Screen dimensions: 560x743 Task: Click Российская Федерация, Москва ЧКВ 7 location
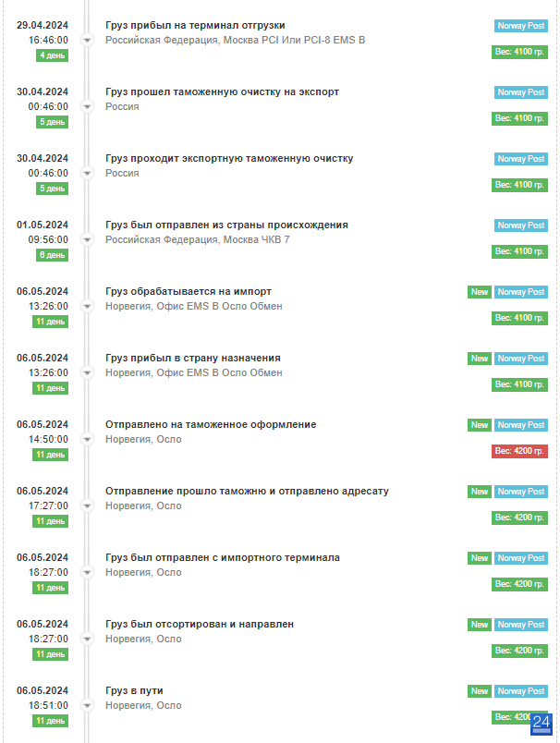pyautogui.click(x=197, y=239)
